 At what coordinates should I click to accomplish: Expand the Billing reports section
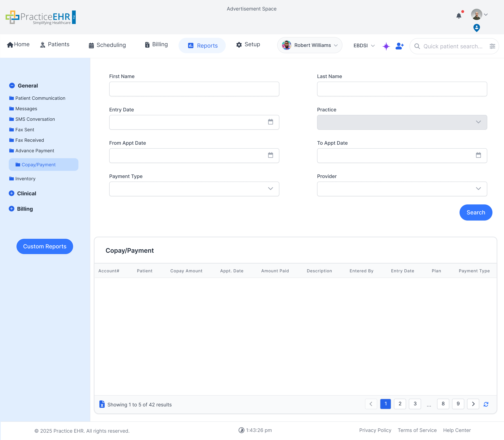(12, 209)
